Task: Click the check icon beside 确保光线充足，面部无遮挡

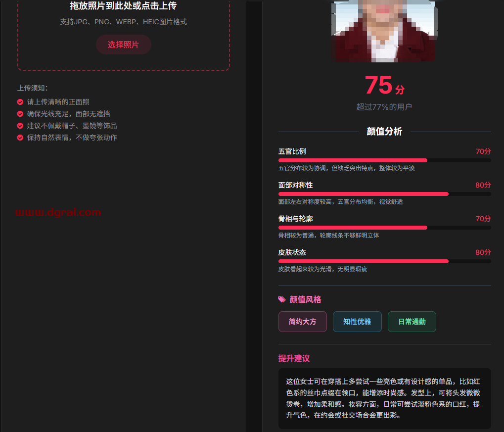Action: pyautogui.click(x=20, y=114)
